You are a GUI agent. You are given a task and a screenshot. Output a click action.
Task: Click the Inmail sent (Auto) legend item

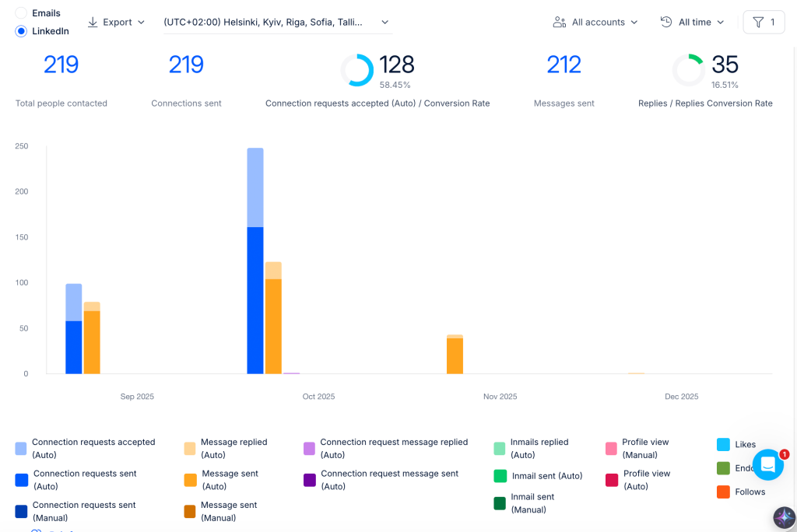[539, 476]
